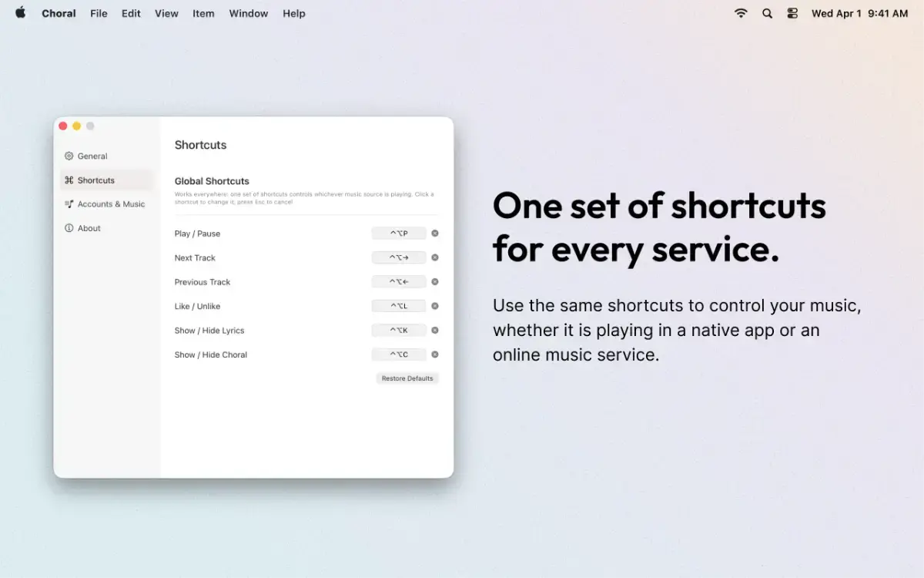This screenshot has height=578, width=924.
Task: Clear the Play / Pause shortcut
Action: (x=435, y=234)
